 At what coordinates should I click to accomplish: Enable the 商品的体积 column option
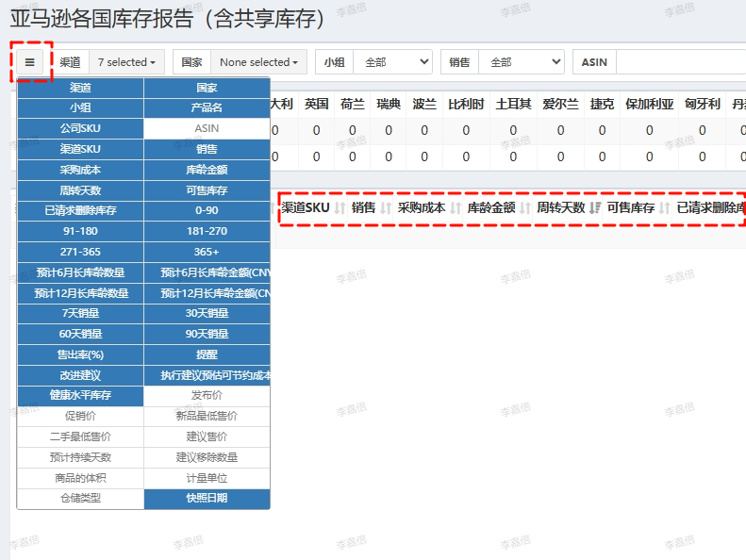(x=80, y=478)
